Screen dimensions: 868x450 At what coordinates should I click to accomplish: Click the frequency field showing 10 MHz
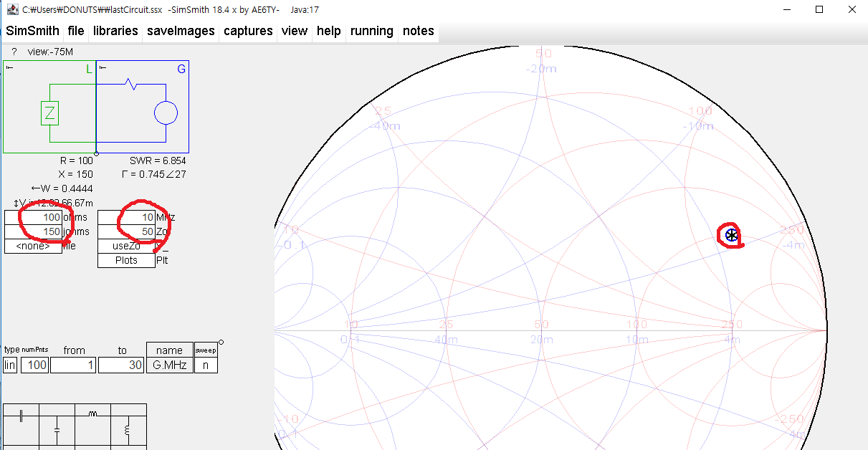126,217
